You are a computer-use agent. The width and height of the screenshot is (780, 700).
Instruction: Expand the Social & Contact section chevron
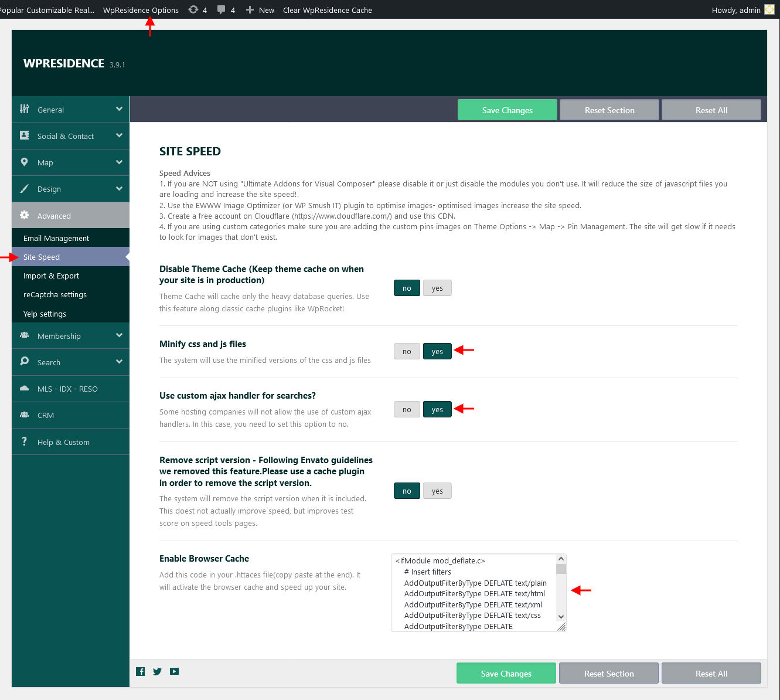tap(119, 135)
